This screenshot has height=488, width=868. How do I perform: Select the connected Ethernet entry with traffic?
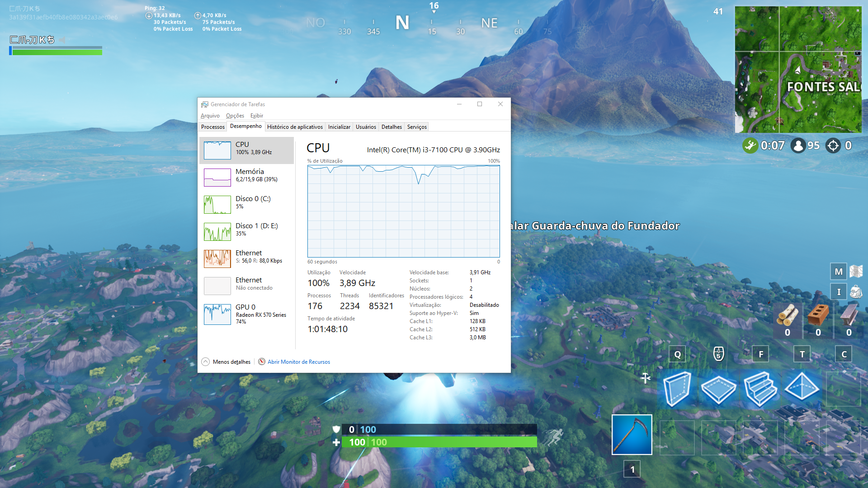(246, 259)
